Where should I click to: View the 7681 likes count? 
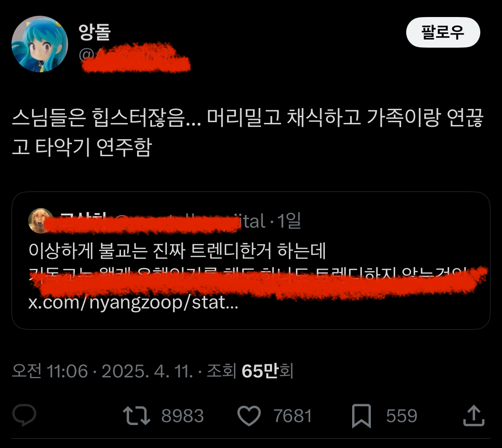(293, 416)
